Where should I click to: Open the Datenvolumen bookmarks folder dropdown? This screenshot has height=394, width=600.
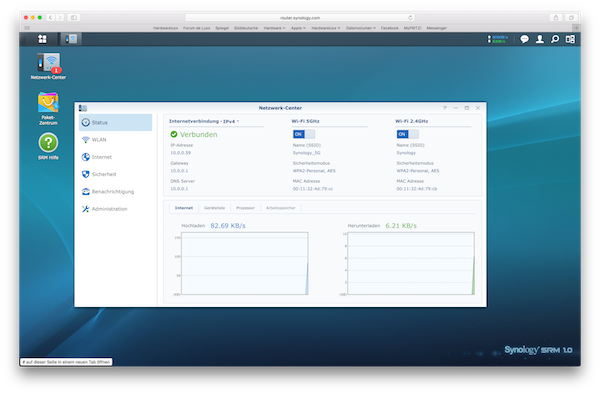tap(361, 28)
